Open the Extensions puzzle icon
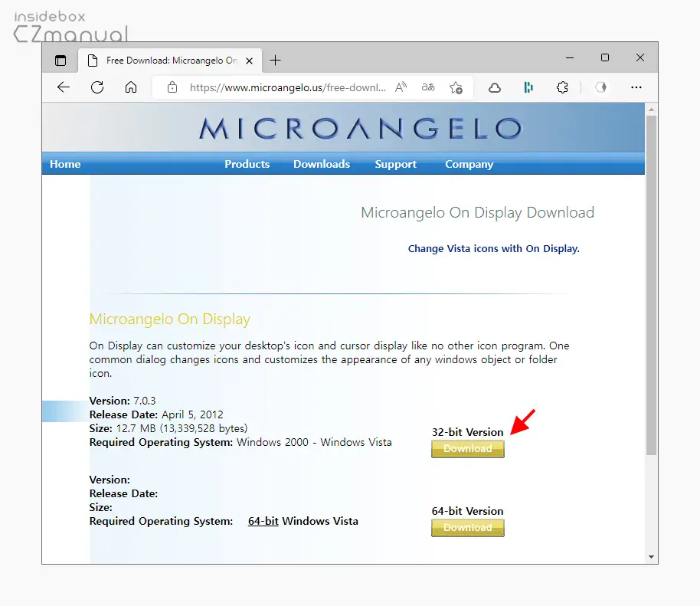This screenshot has height=606, width=700. tap(562, 87)
